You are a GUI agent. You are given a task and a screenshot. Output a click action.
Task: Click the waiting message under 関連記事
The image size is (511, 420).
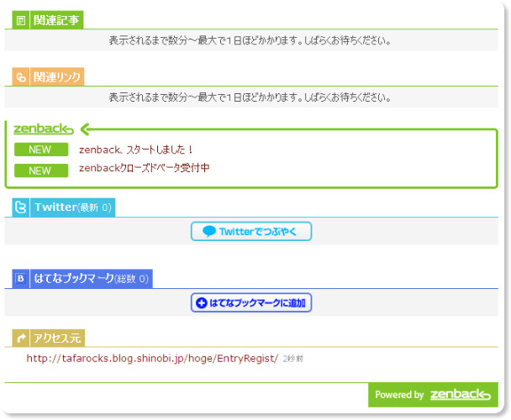(250, 40)
